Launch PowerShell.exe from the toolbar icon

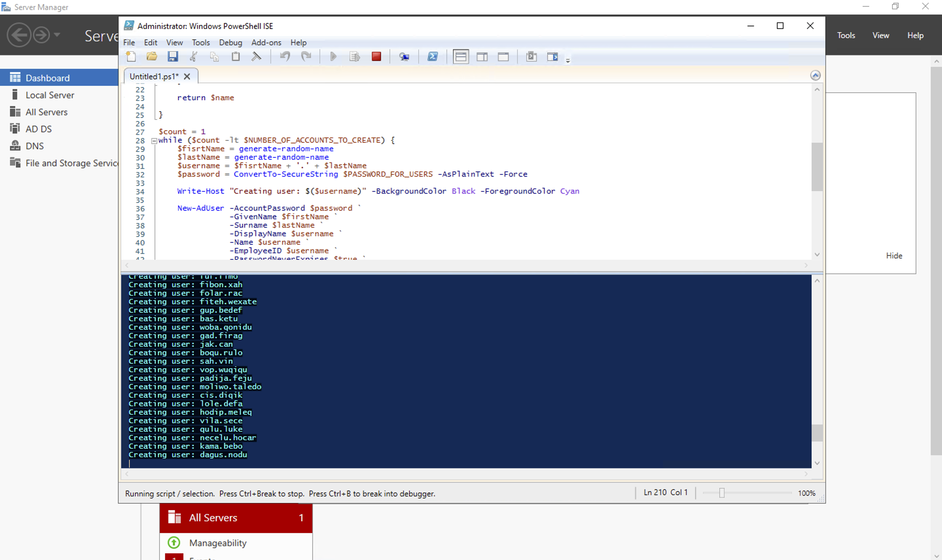pyautogui.click(x=433, y=57)
